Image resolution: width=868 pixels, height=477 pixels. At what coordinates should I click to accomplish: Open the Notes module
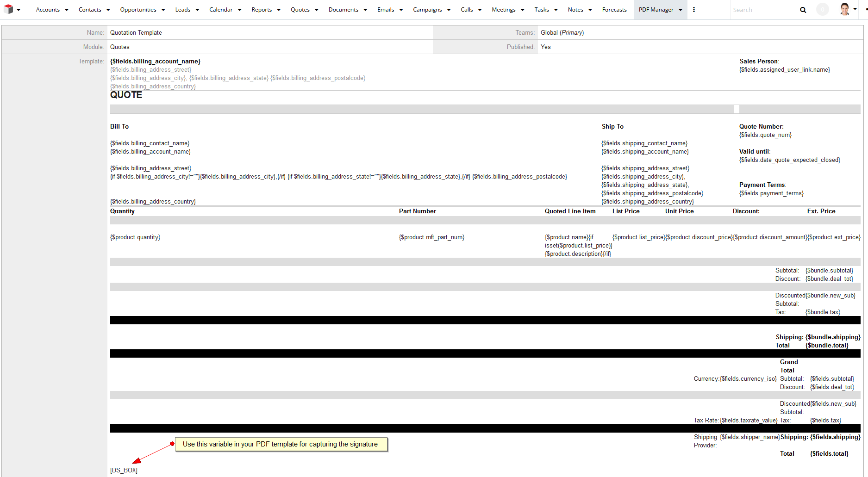(x=575, y=10)
